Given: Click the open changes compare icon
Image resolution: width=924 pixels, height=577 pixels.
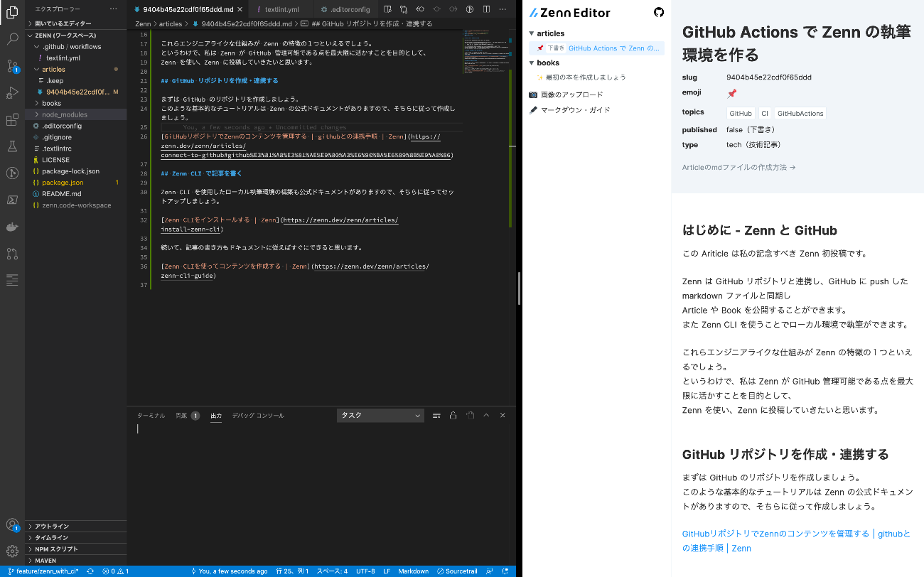Looking at the screenshot, I should coord(404,9).
